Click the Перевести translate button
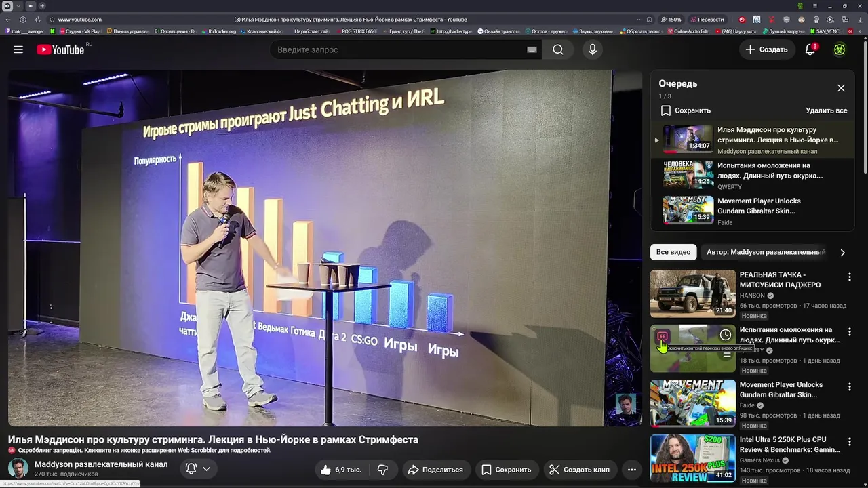The height and width of the screenshot is (488, 868). (707, 20)
